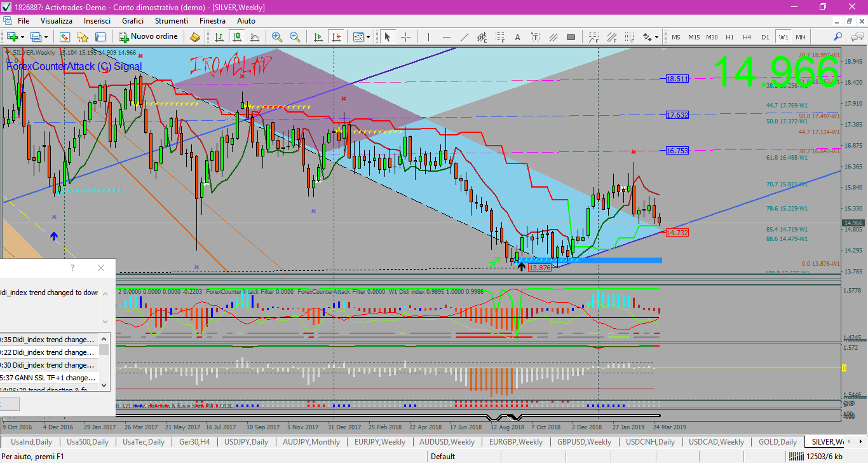
Task: Switch to the H4 timeframe
Action: click(x=747, y=37)
